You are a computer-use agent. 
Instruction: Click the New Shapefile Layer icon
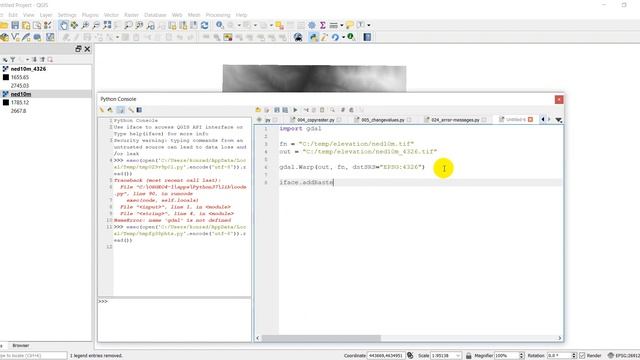pyautogui.click(x=16, y=38)
